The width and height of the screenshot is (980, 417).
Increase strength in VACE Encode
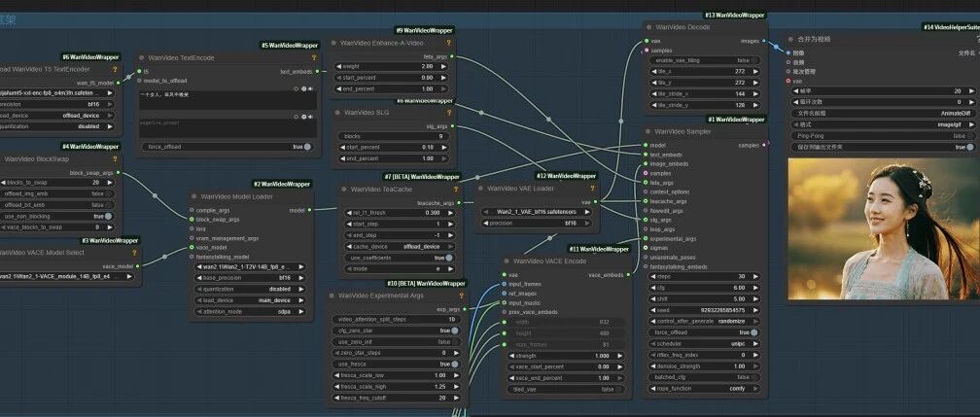click(618, 355)
